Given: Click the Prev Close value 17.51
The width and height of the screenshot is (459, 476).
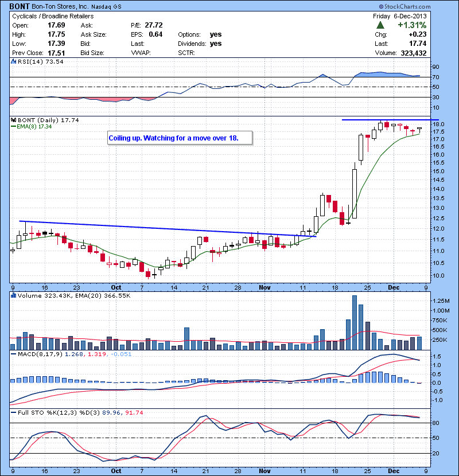Looking at the screenshot, I should pos(56,53).
